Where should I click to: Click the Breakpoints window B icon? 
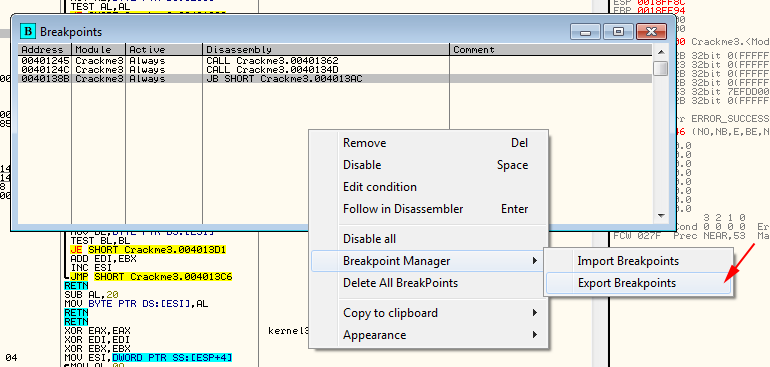click(28, 31)
